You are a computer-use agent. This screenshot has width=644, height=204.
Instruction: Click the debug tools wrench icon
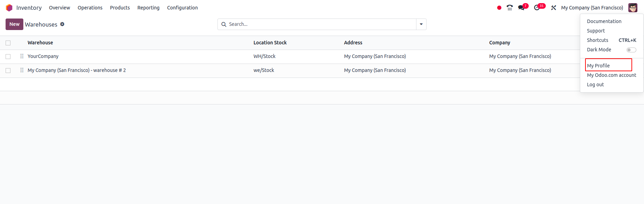[x=553, y=8]
